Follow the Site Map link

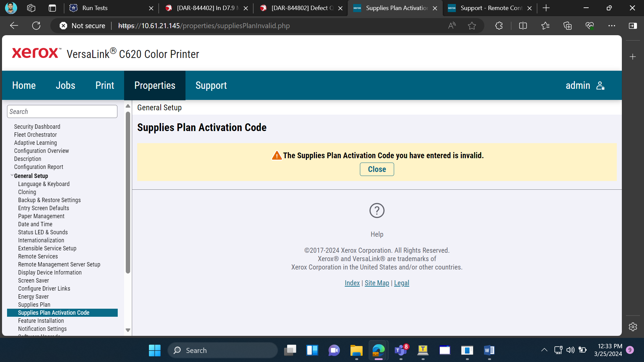pyautogui.click(x=377, y=283)
